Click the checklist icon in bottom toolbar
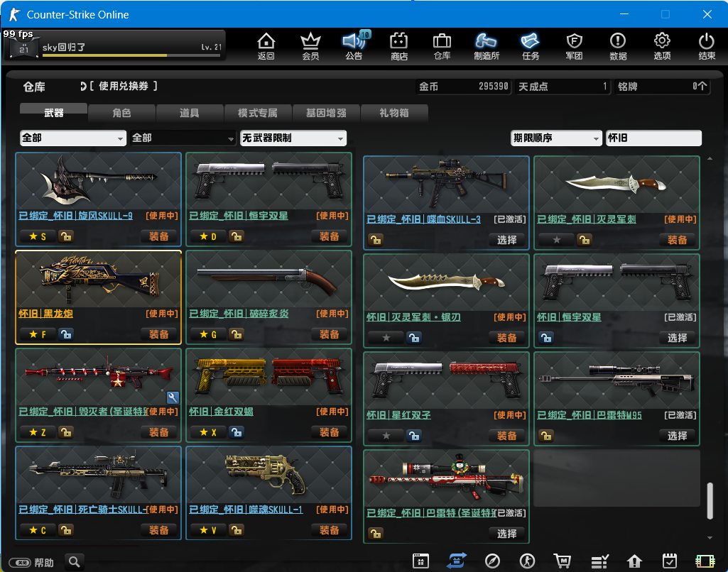728x572 pixels. [599, 561]
